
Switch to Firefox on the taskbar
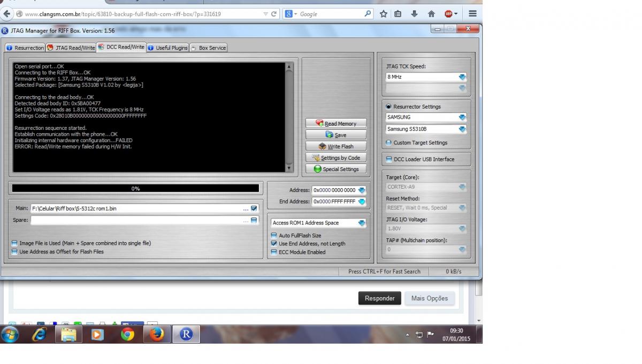tap(157, 335)
